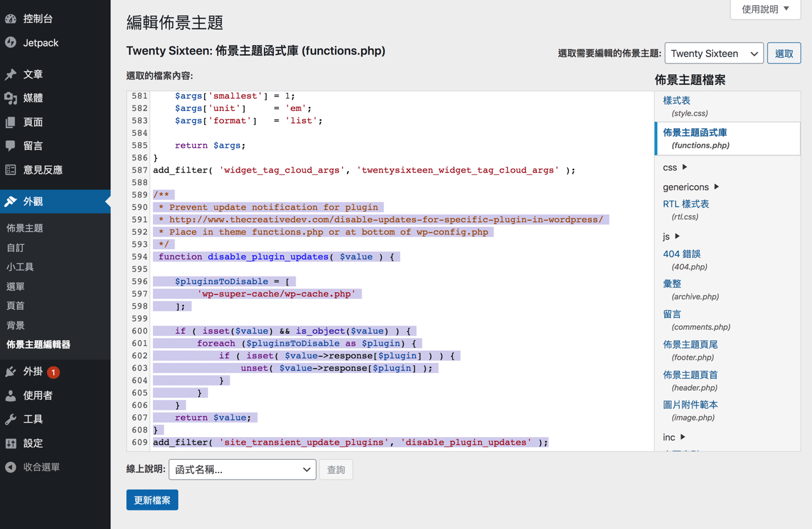Click the 媒體 media icon

coord(11,98)
